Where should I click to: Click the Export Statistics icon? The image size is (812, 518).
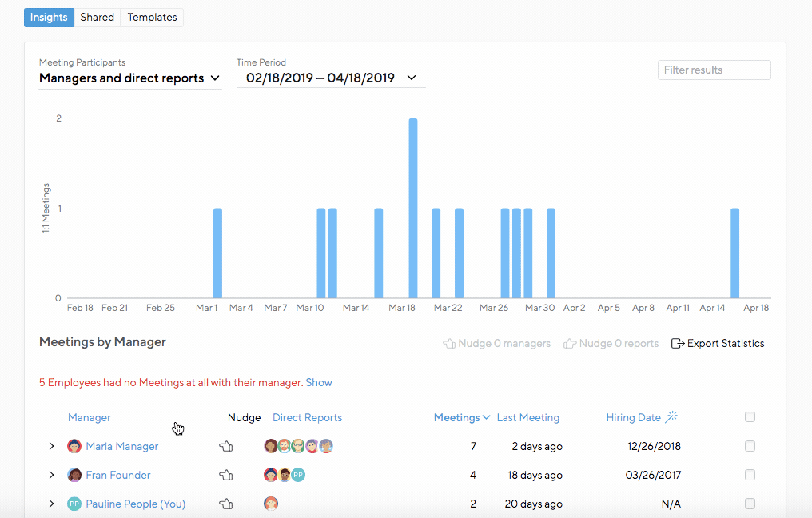coord(678,344)
